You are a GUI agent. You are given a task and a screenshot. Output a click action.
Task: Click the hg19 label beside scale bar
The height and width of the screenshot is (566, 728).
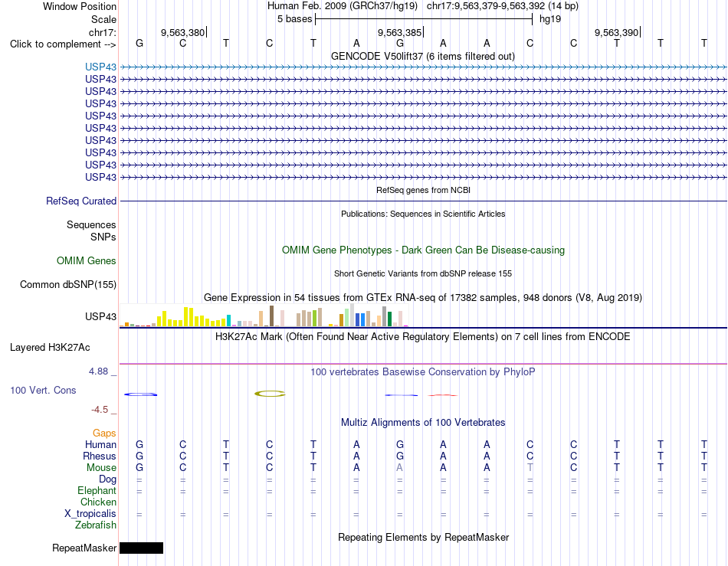click(549, 19)
